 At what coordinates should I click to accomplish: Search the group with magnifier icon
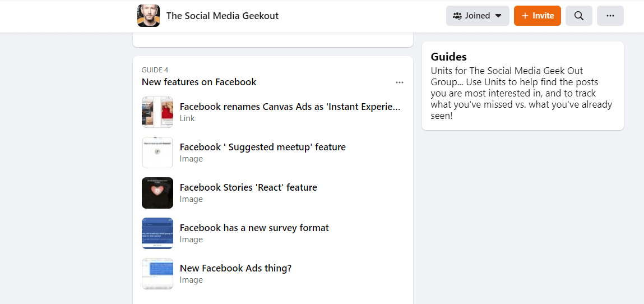point(578,16)
